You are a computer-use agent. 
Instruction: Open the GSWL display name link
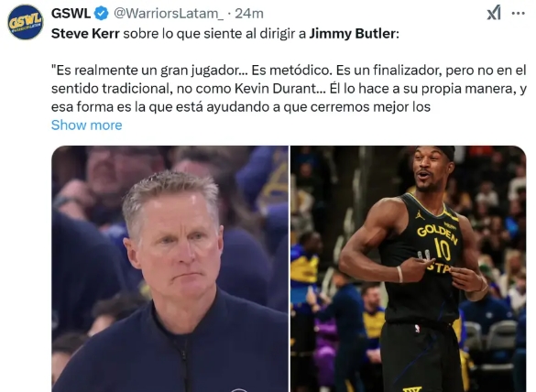(71, 14)
